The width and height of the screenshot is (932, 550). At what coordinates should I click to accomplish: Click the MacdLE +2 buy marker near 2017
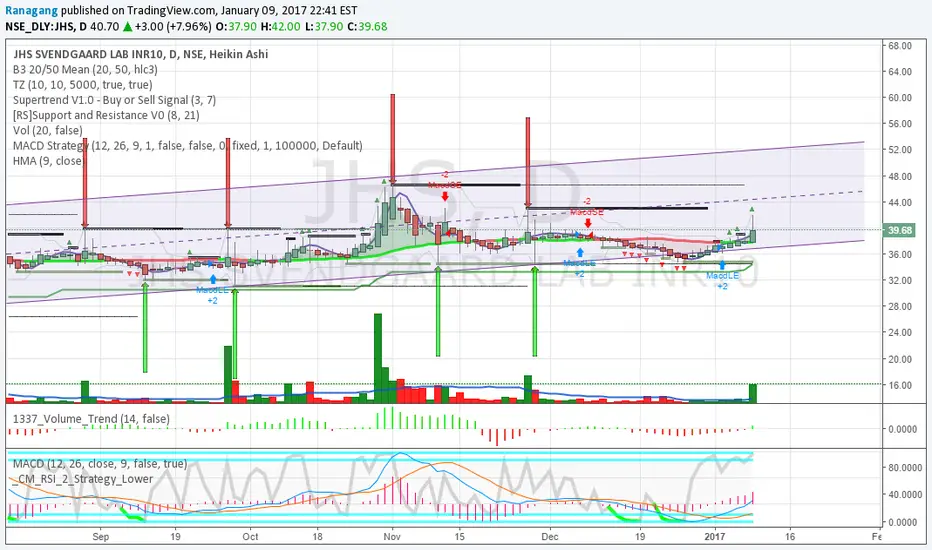tap(722, 275)
